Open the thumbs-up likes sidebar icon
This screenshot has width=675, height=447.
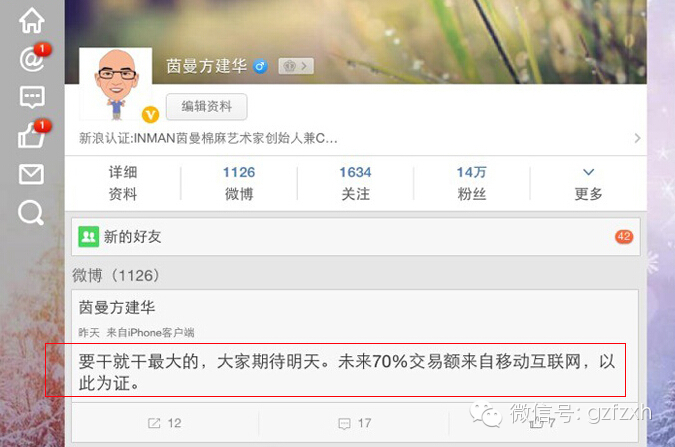(31, 136)
